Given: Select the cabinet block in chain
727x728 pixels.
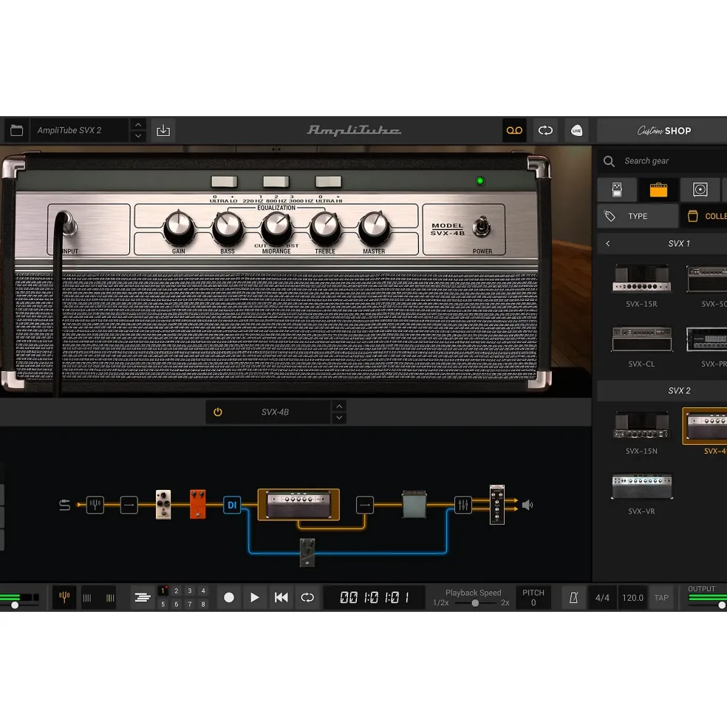Looking at the screenshot, I should click(x=414, y=504).
